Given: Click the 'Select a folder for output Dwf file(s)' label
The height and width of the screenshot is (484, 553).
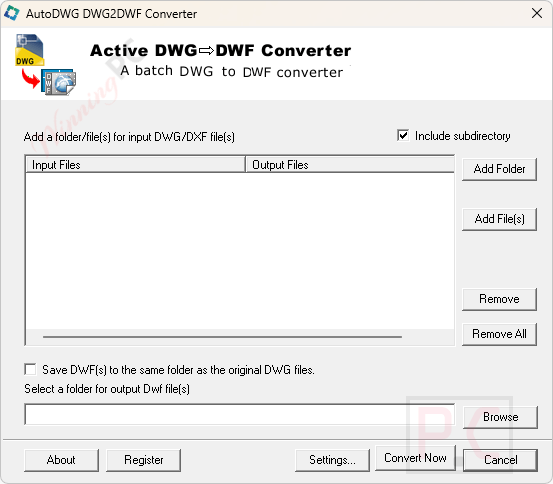Looking at the screenshot, I should pos(107,389).
